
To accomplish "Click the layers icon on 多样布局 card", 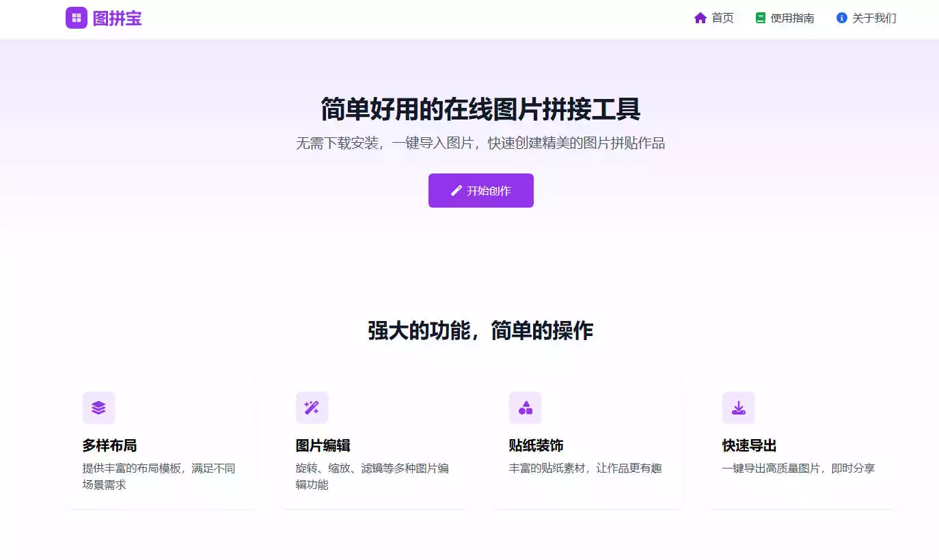I will [x=98, y=408].
